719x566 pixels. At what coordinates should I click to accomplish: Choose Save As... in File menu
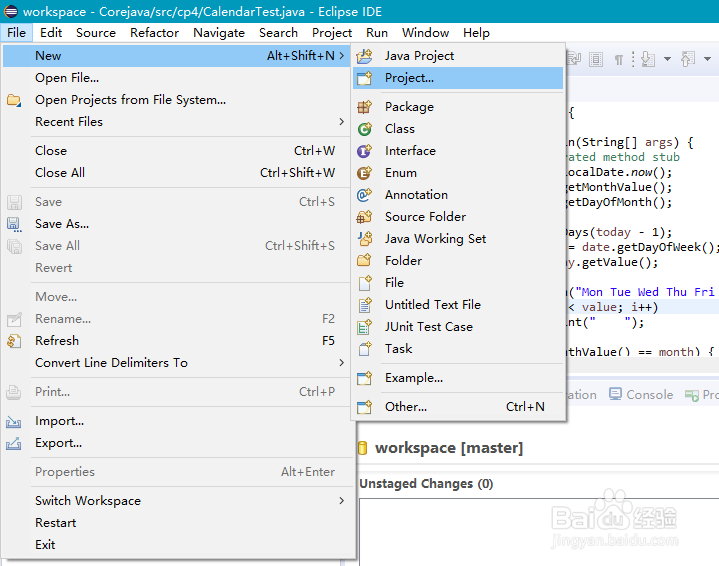(176, 224)
